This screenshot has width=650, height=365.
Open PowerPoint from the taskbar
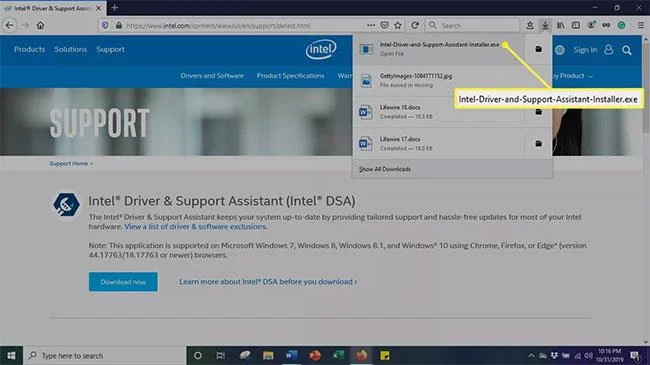315,355
